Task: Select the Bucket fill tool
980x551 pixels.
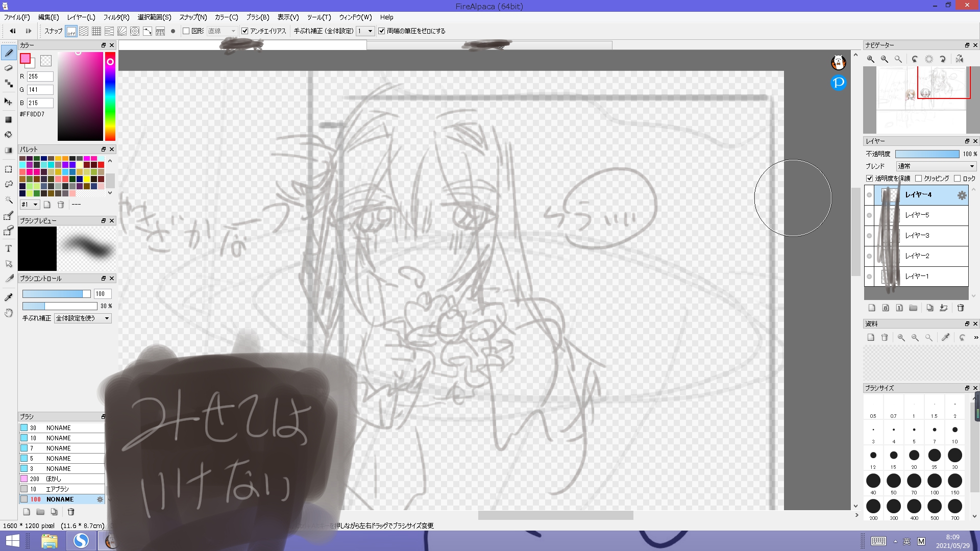Action: pyautogui.click(x=8, y=135)
